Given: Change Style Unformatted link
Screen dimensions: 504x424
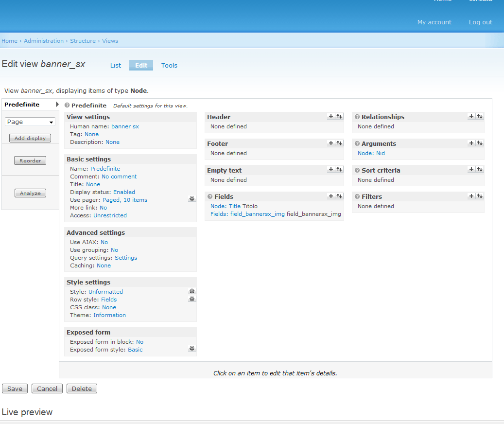Looking at the screenshot, I should click(105, 292).
